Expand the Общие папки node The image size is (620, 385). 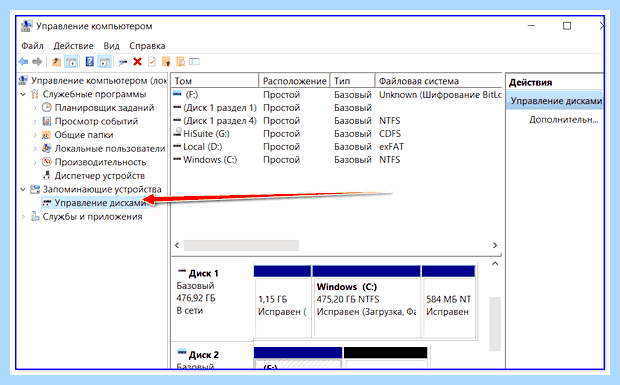[x=35, y=135]
